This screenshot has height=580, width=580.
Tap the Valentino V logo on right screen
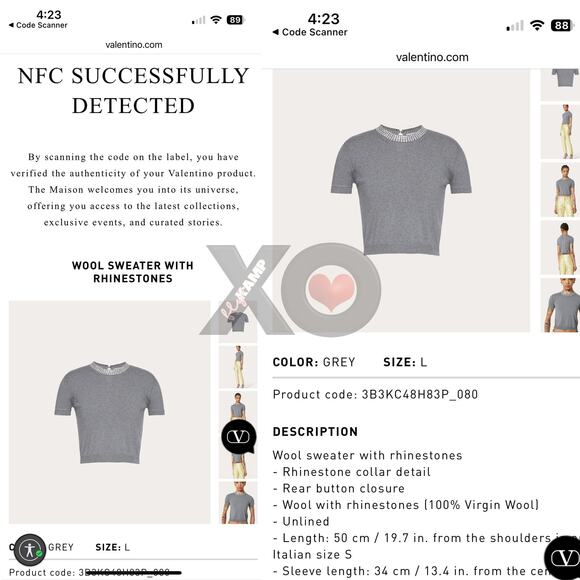point(564,559)
